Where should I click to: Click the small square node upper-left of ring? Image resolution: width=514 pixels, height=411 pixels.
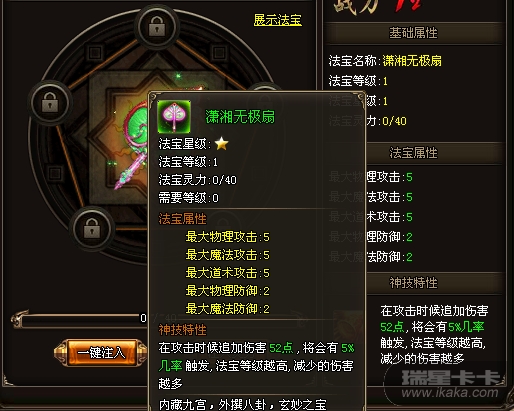(95, 52)
